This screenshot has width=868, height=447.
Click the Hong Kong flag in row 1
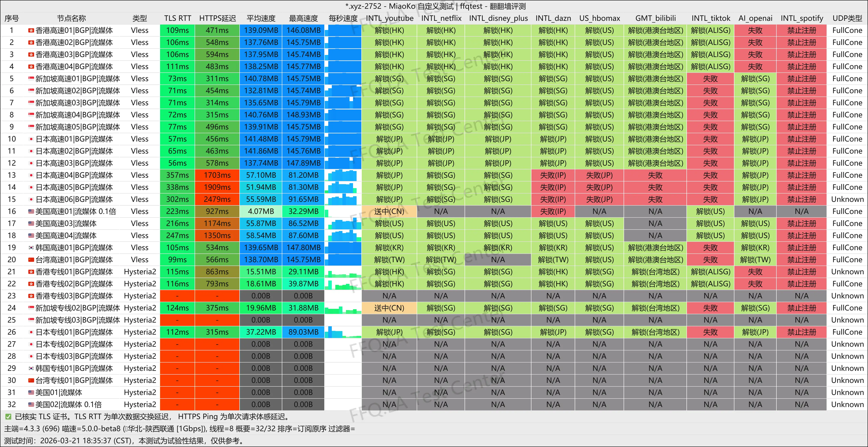[x=31, y=31]
